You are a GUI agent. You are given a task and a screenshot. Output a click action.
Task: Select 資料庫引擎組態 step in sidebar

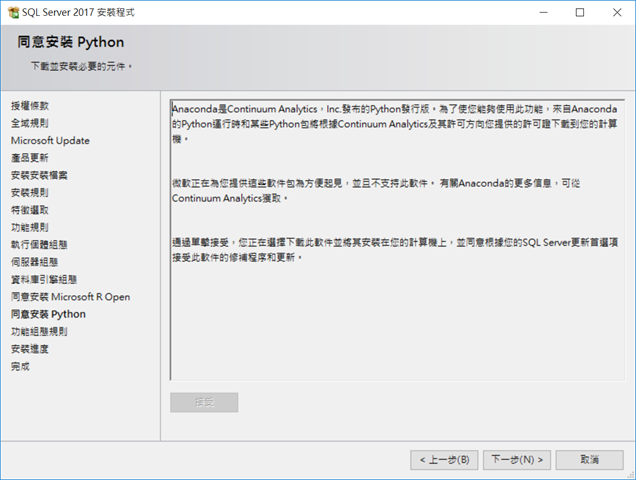(44, 280)
